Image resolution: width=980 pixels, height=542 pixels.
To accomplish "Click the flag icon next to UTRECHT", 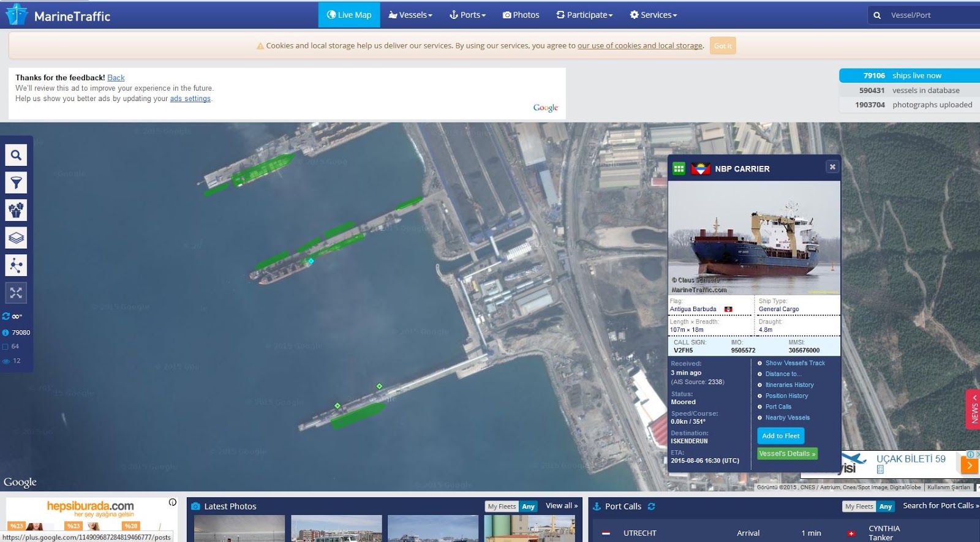I will pos(606,533).
